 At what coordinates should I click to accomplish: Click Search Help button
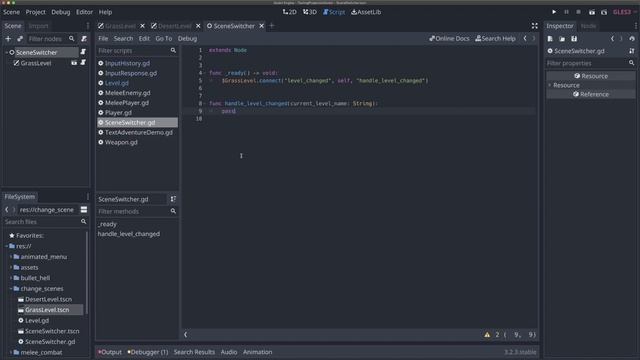pos(495,38)
